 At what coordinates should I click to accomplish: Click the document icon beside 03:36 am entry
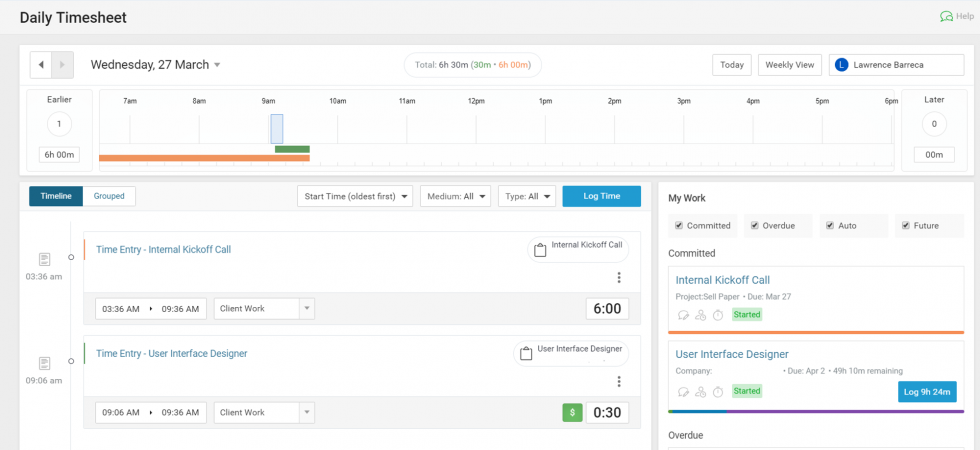click(44, 260)
